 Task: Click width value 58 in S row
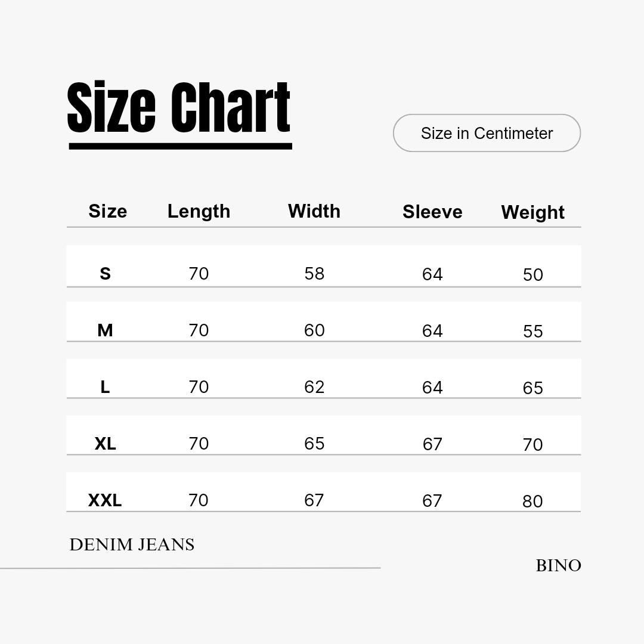pyautogui.click(x=314, y=274)
